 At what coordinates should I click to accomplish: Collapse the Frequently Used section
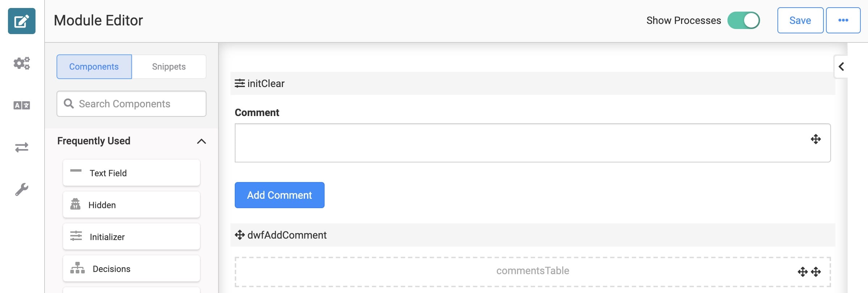pyautogui.click(x=201, y=141)
